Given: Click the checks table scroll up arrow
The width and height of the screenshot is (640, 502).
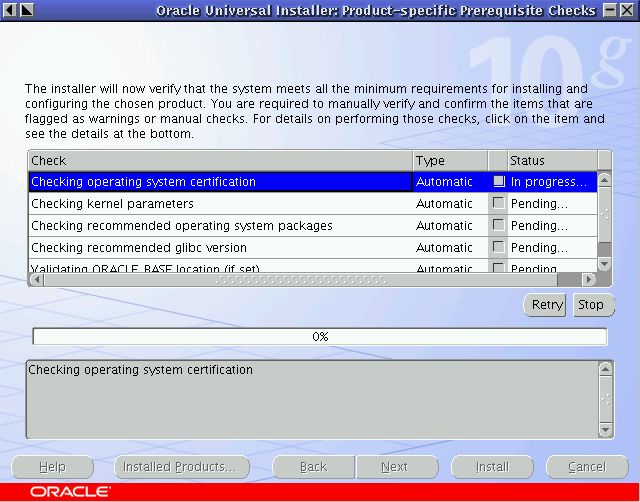Looking at the screenshot, I should pyautogui.click(x=604, y=180).
